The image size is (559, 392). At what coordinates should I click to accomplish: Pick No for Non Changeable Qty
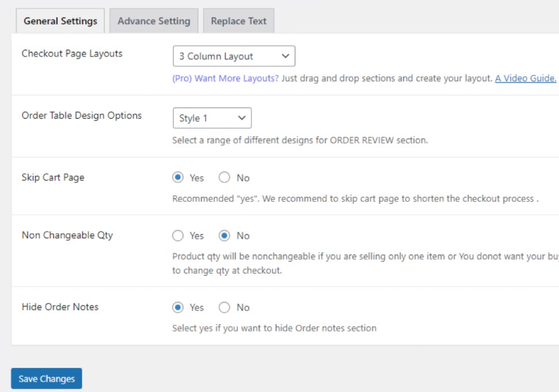click(224, 236)
